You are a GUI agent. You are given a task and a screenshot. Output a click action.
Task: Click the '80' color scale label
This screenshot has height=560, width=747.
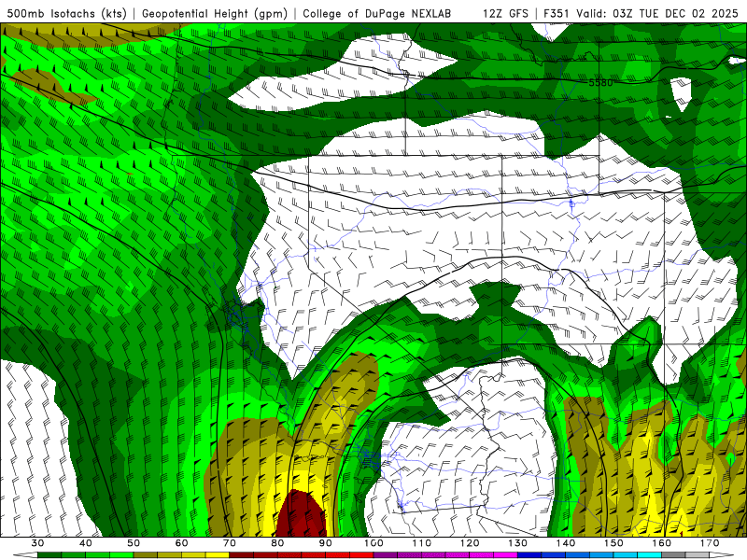pyautogui.click(x=277, y=543)
